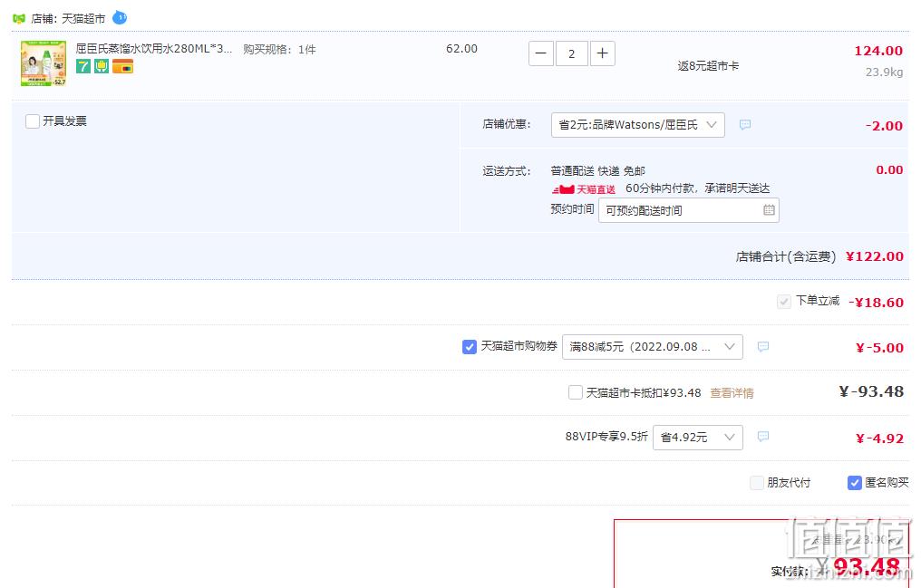921x588 pixels.
Task: Tick the 开具发票 invoice checkbox
Action: [x=33, y=121]
